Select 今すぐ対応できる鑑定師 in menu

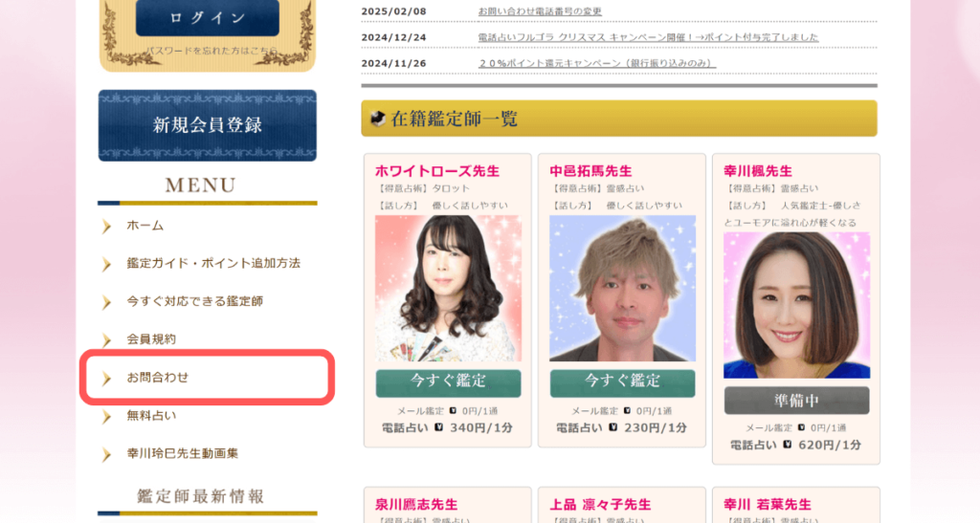194,301
